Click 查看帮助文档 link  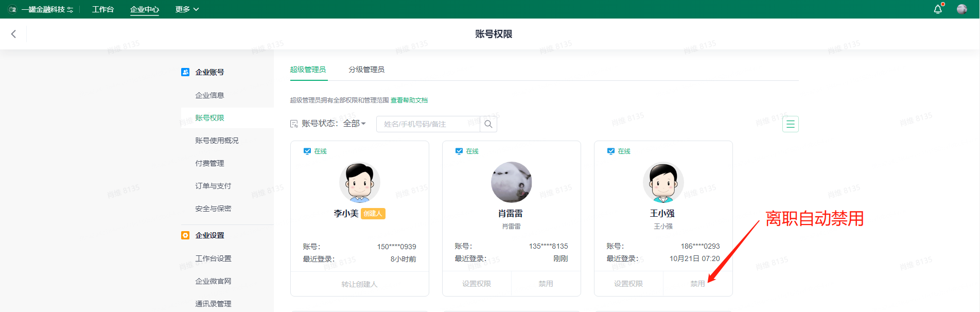point(409,100)
